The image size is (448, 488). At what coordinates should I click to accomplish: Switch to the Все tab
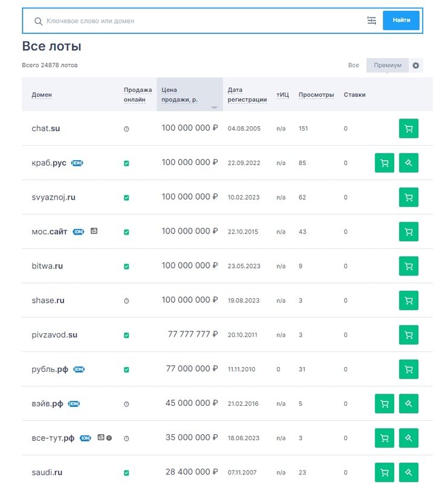tap(354, 65)
